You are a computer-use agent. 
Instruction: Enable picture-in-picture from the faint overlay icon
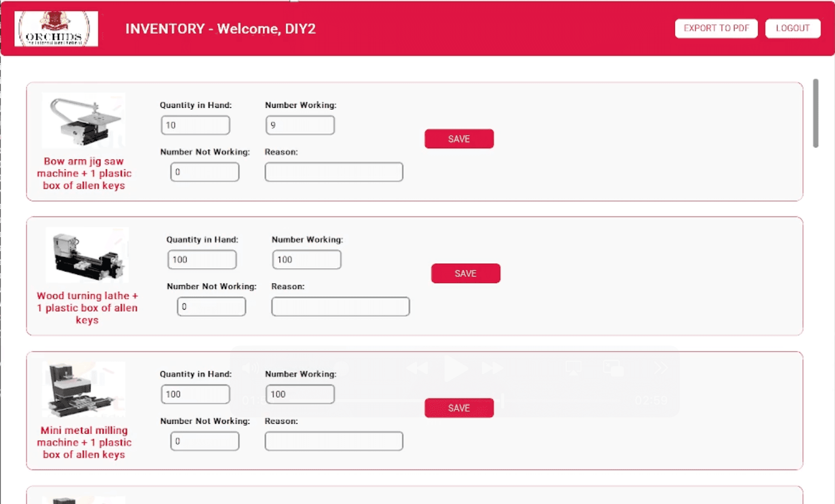(x=613, y=368)
